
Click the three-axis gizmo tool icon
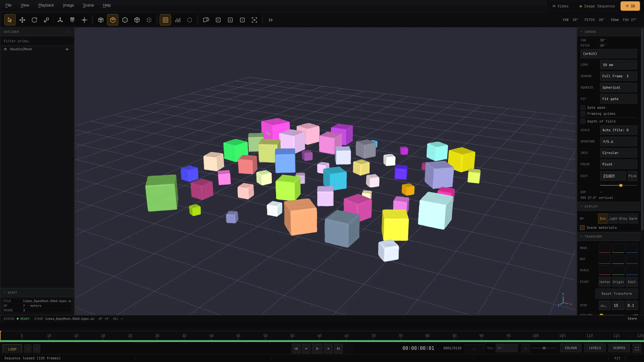point(60,20)
